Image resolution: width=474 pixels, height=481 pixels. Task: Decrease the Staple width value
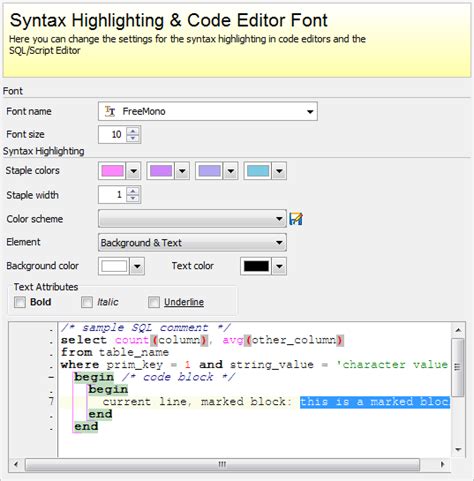(x=133, y=198)
